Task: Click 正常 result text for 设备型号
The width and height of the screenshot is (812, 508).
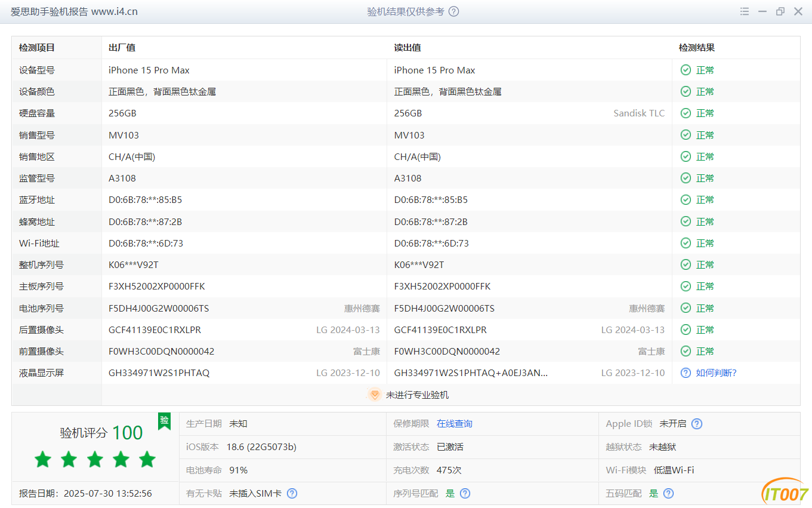Action: (x=705, y=70)
